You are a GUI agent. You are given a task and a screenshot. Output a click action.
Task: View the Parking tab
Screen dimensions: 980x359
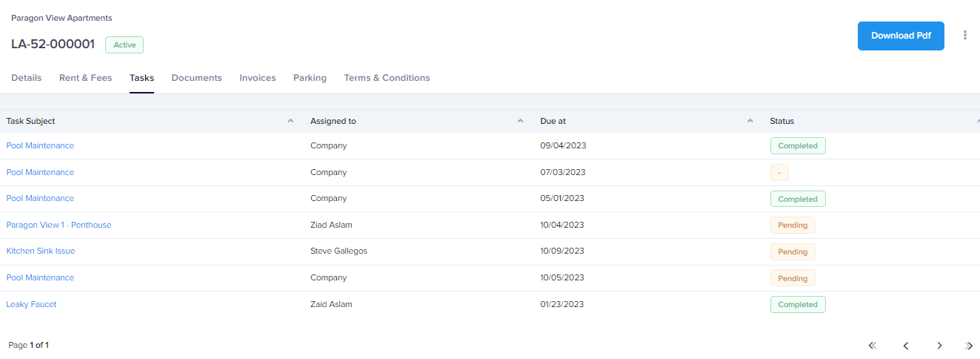click(x=310, y=78)
